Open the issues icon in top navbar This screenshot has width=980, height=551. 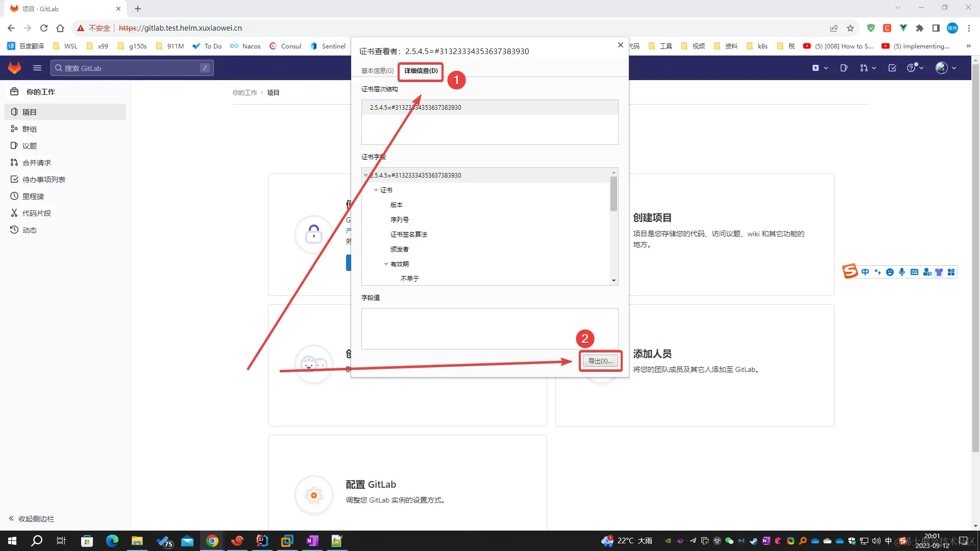(x=844, y=68)
